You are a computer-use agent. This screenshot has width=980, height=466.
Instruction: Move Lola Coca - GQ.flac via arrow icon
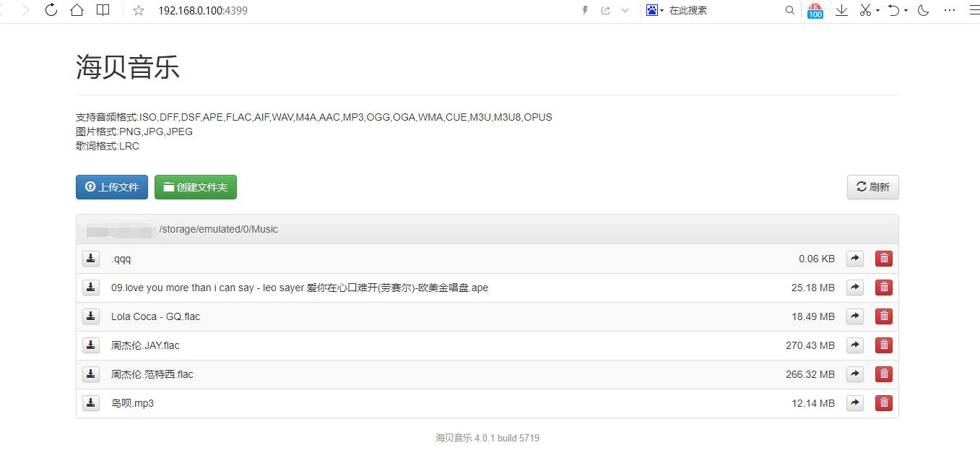854,316
